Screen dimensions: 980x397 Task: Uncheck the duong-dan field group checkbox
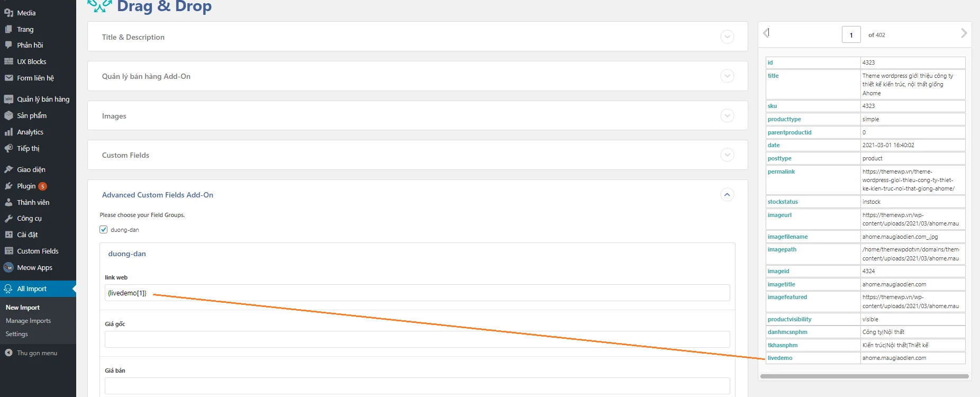pyautogui.click(x=104, y=230)
